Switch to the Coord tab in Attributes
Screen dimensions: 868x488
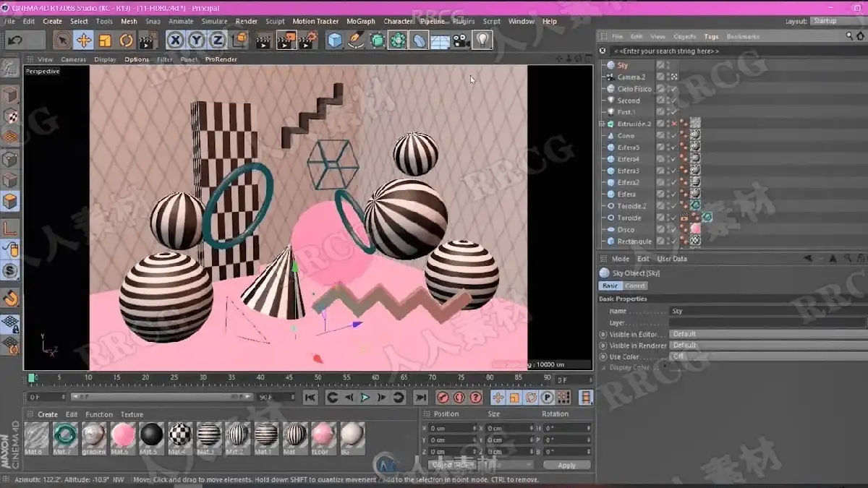[x=634, y=286]
